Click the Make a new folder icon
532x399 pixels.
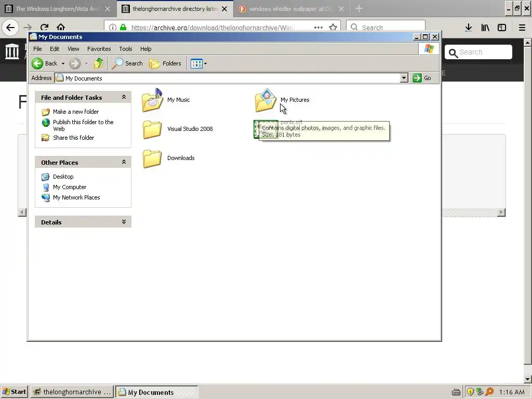[x=46, y=112]
